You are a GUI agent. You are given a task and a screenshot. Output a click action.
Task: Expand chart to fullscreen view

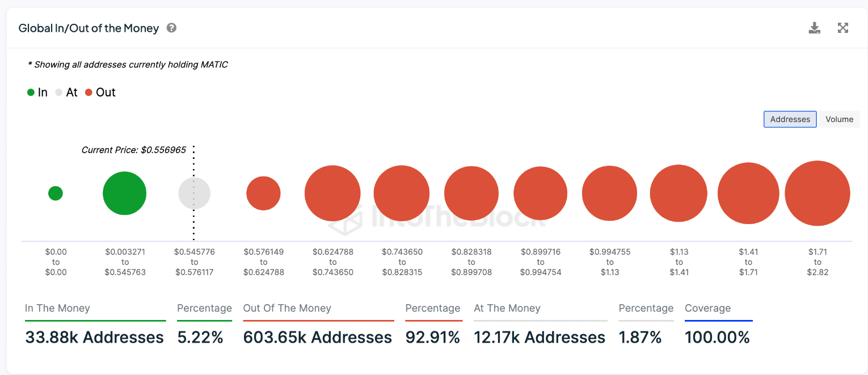pyautogui.click(x=843, y=28)
